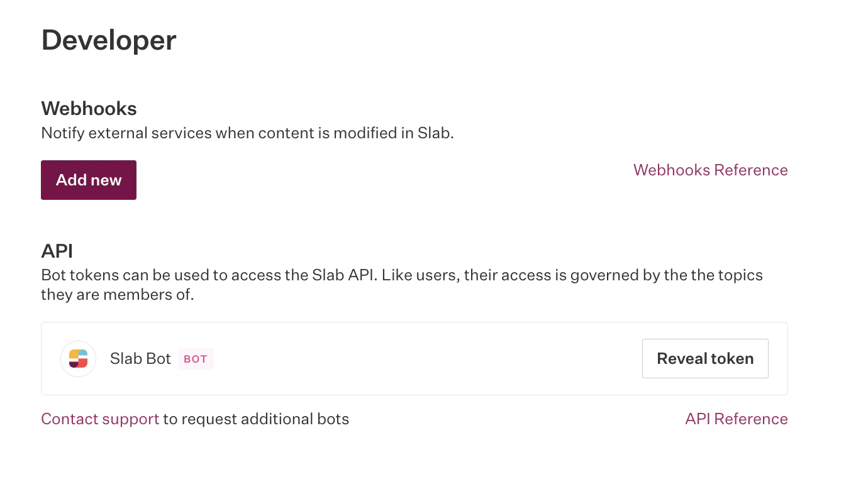Select the Slab Bot name text
Screen dimensions: 868x499
pos(140,359)
